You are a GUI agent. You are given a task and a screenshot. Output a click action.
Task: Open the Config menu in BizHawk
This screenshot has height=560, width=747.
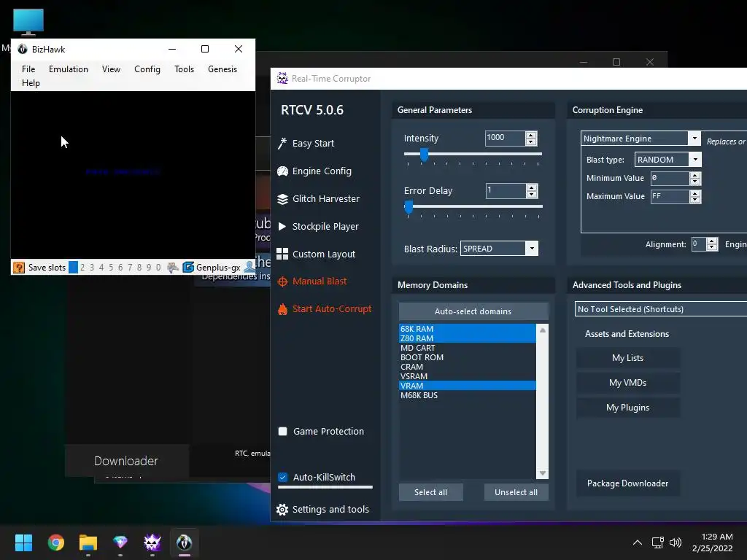pos(147,69)
